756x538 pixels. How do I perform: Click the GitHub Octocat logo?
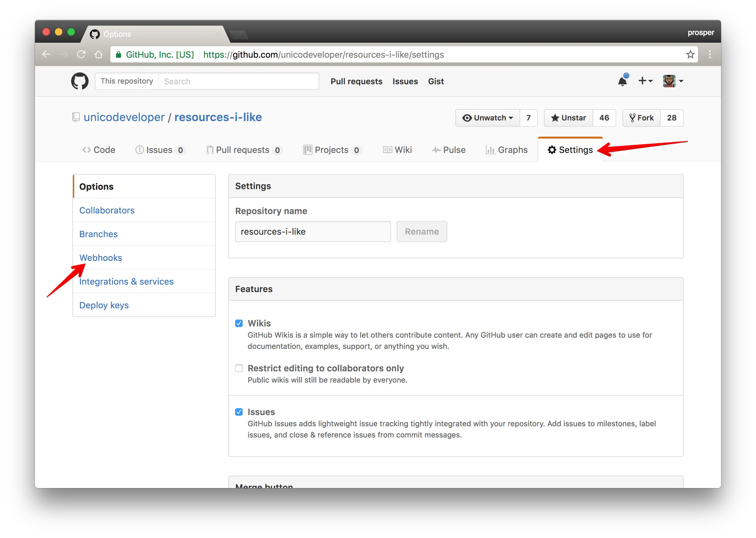[80, 81]
